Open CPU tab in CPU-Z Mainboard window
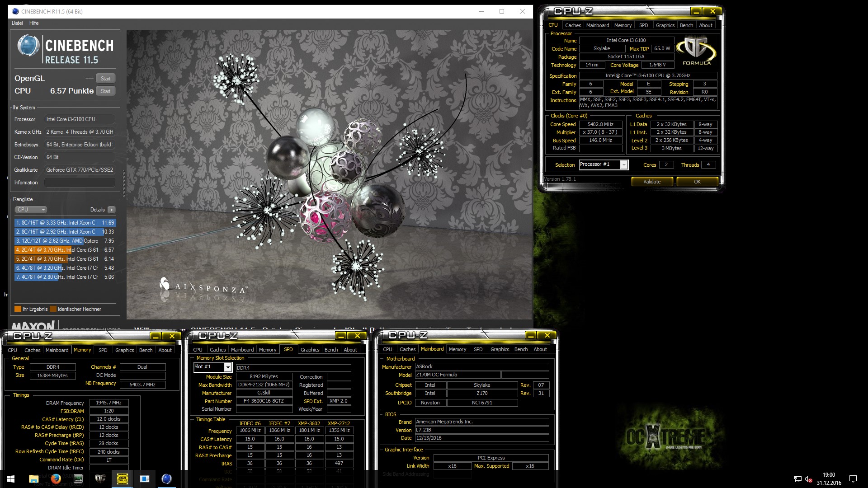Screen dimensions: 868x488 pos(387,349)
